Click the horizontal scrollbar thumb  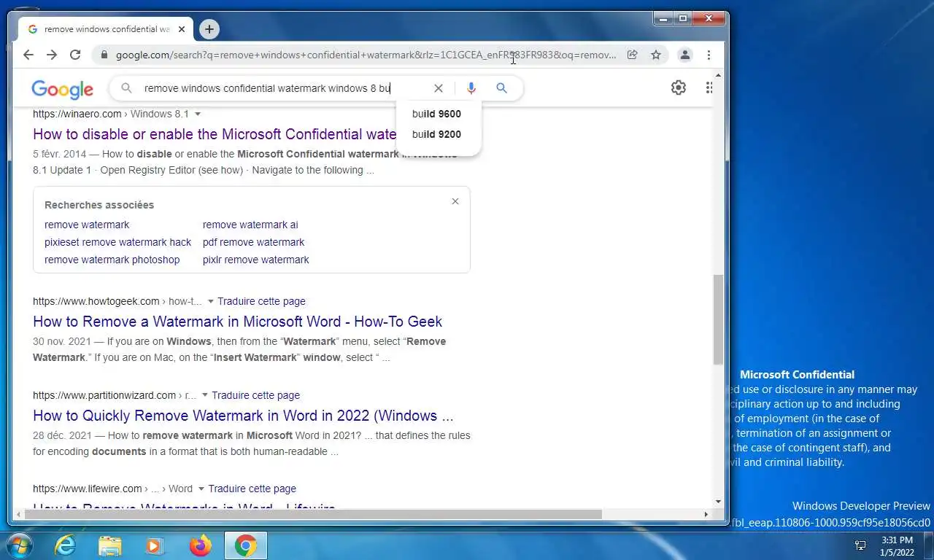pos(313,514)
